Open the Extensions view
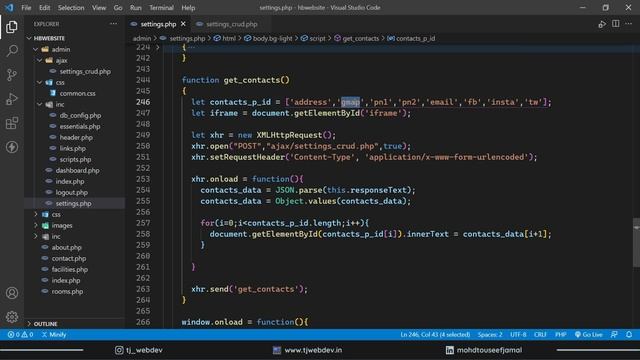This screenshot has height=360, width=640. coord(12,123)
